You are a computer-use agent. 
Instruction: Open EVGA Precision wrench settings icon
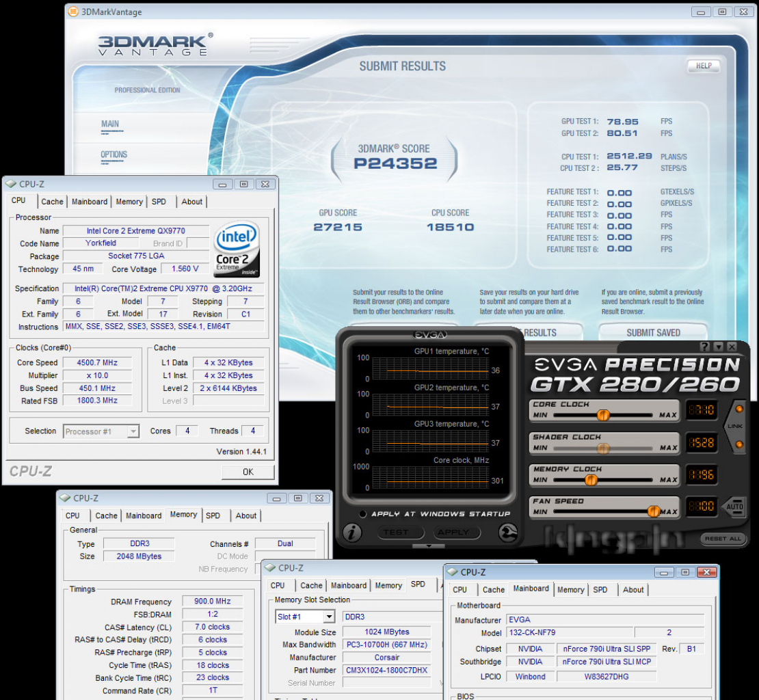(x=507, y=533)
